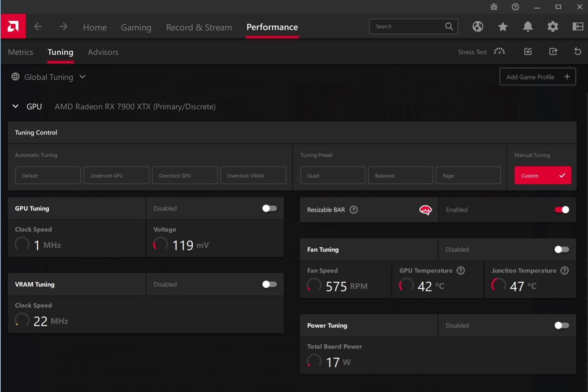Collapse the GPU section chevron

click(15, 106)
